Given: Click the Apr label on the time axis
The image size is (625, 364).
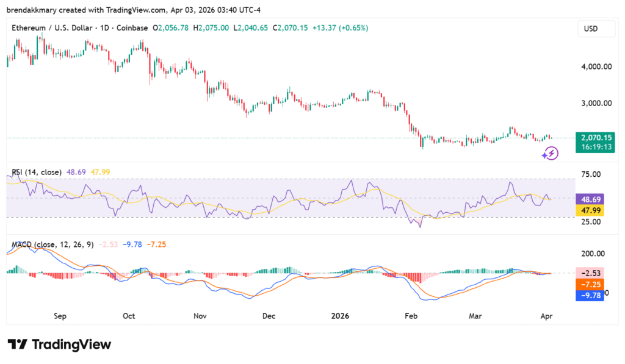Looking at the screenshot, I should point(546,316).
